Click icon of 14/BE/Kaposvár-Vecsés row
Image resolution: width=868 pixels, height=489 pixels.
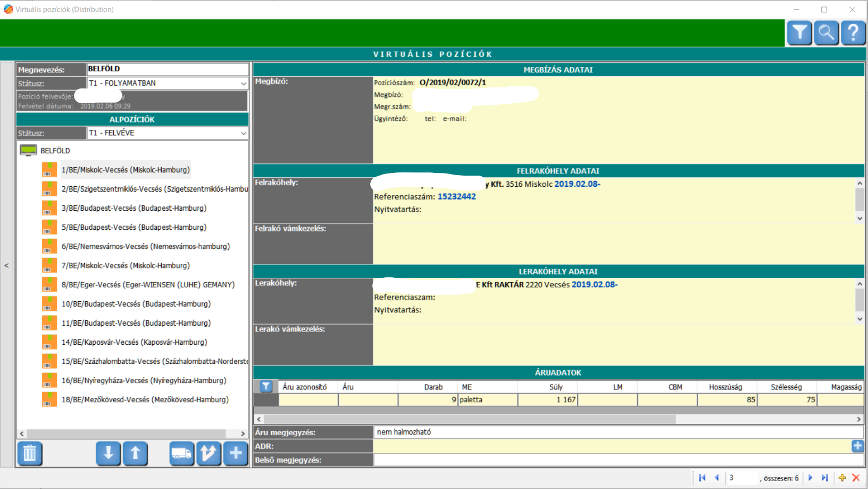[49, 342]
